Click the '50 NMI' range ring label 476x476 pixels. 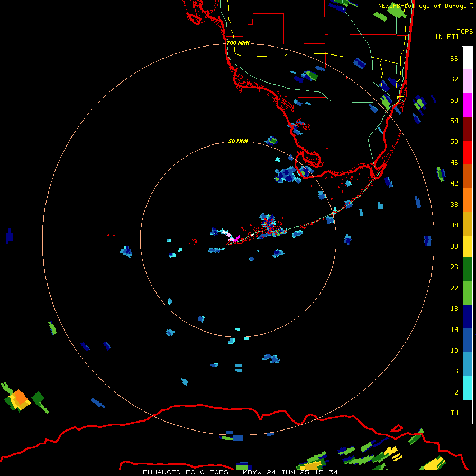238,141
